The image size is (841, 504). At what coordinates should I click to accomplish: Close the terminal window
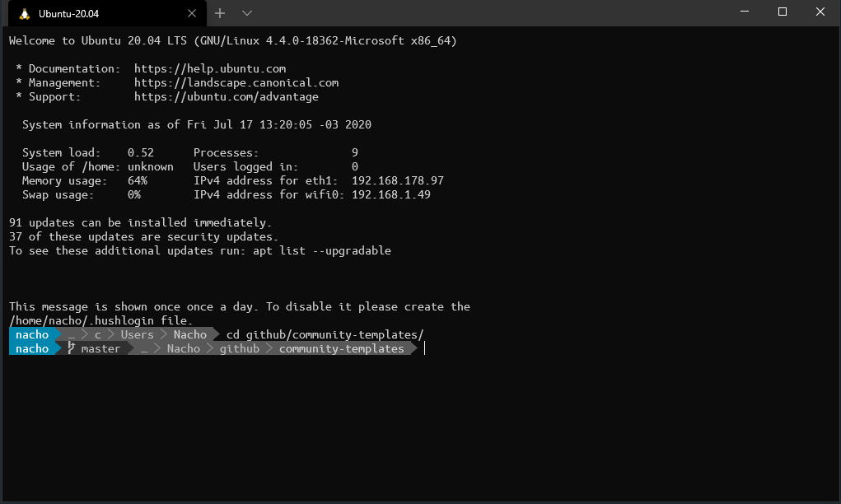coord(820,12)
